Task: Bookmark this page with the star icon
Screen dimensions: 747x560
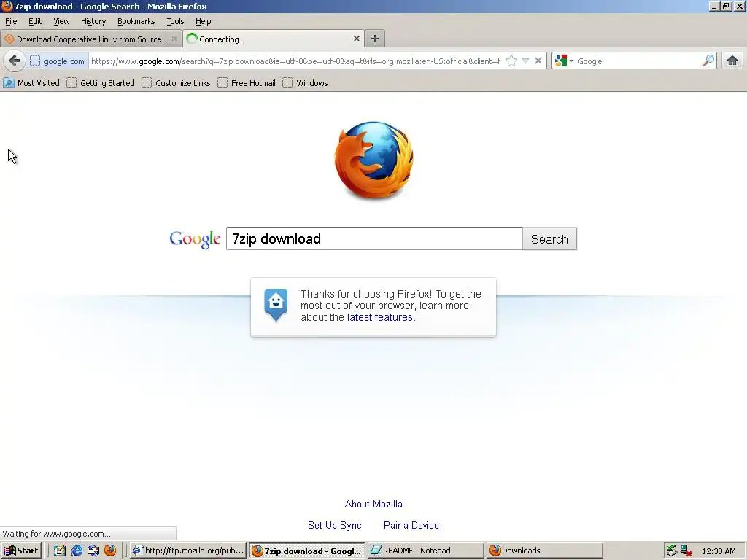Action: 511,61
